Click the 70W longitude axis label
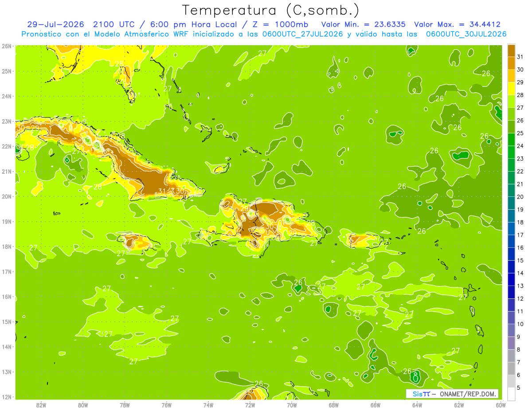The height and width of the screenshot is (411, 532). 292,405
